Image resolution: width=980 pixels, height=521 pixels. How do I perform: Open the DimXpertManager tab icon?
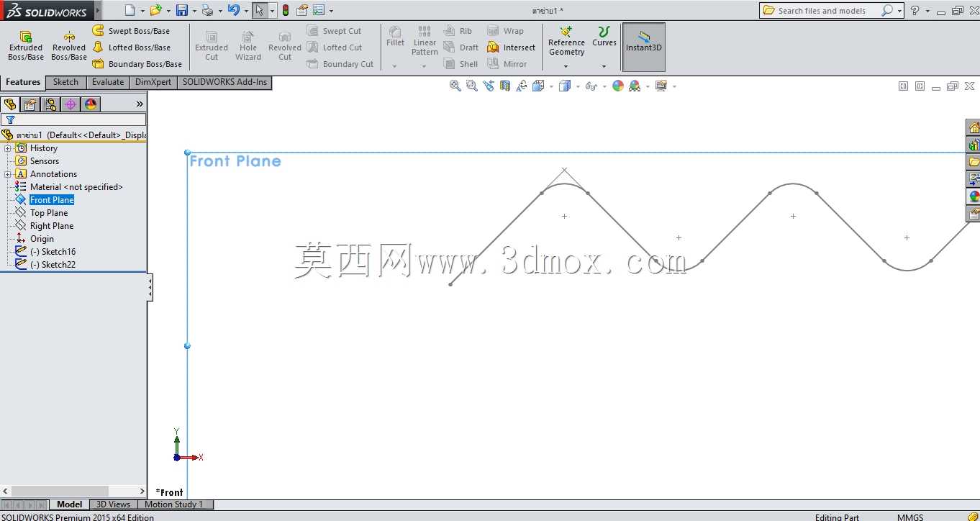71,104
